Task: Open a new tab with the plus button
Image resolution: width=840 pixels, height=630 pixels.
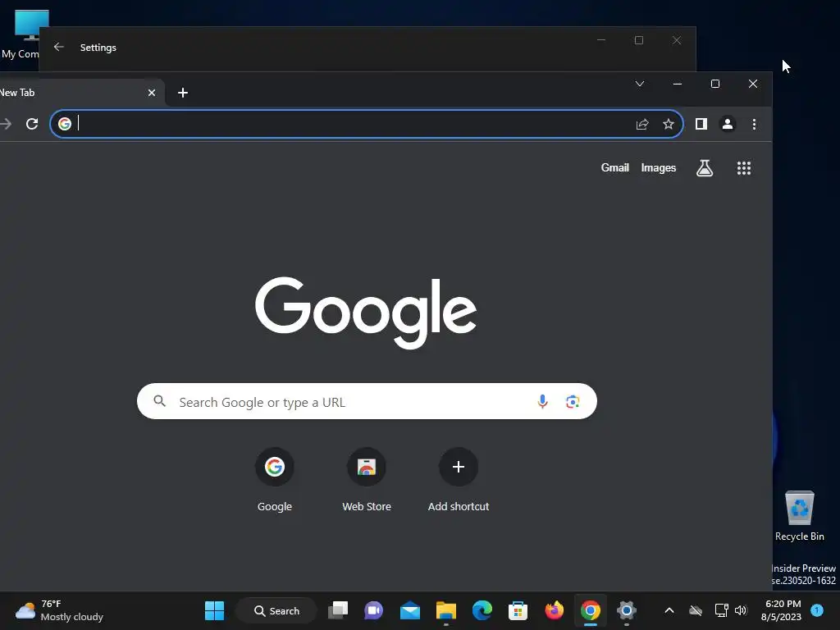Action: [x=183, y=93]
